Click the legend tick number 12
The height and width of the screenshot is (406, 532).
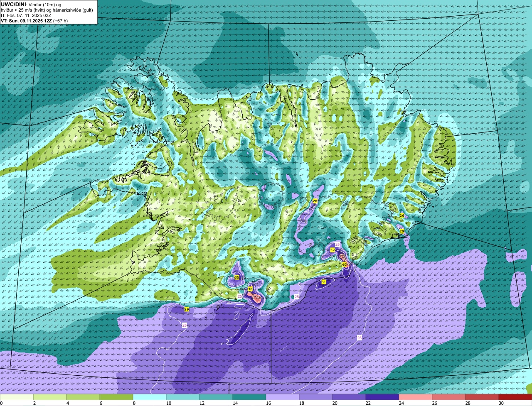point(202,403)
